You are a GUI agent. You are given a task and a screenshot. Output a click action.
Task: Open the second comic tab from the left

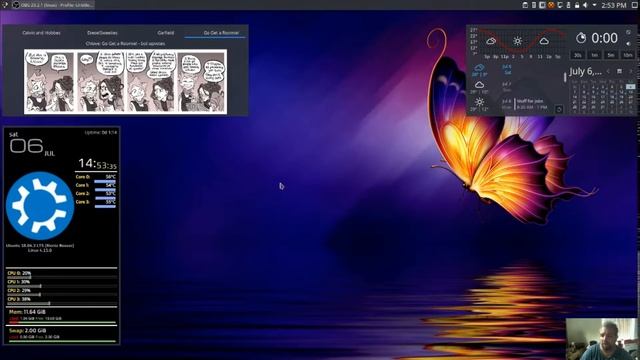coord(102,33)
